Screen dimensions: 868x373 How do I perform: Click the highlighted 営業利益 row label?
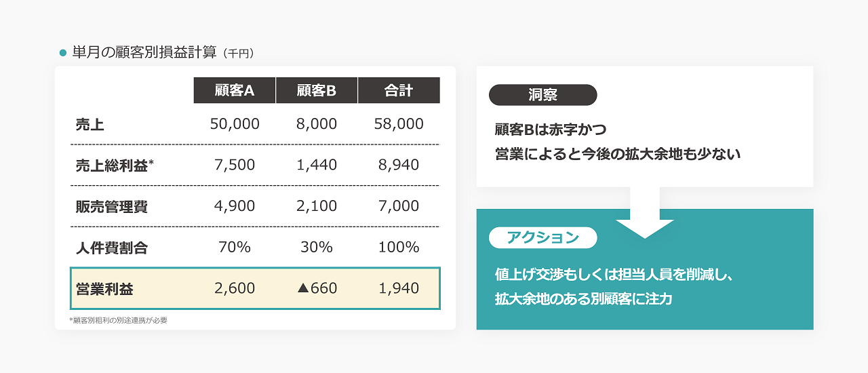click(x=105, y=289)
